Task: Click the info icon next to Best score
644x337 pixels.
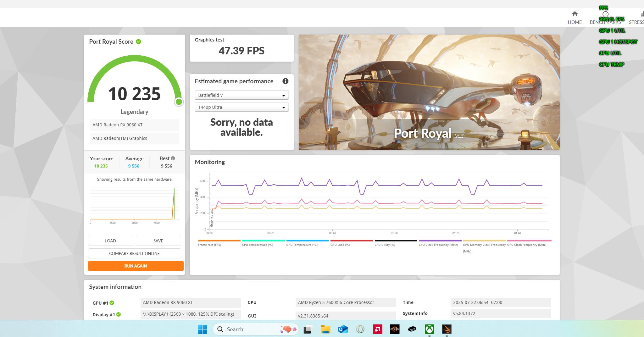Action: pyautogui.click(x=173, y=158)
